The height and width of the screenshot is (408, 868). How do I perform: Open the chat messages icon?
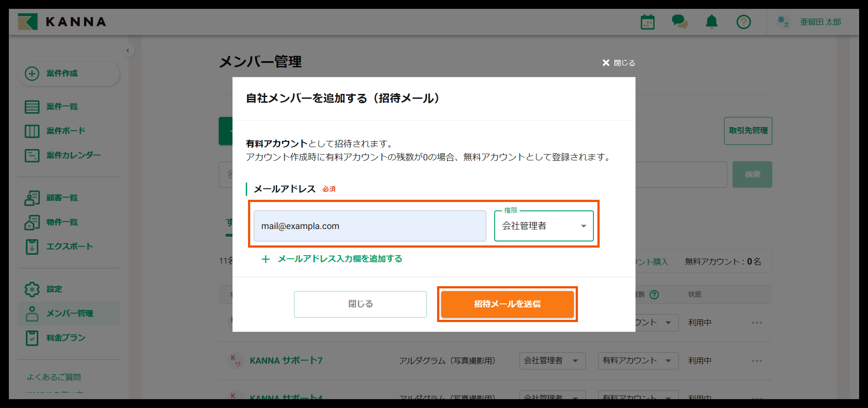pyautogui.click(x=679, y=22)
